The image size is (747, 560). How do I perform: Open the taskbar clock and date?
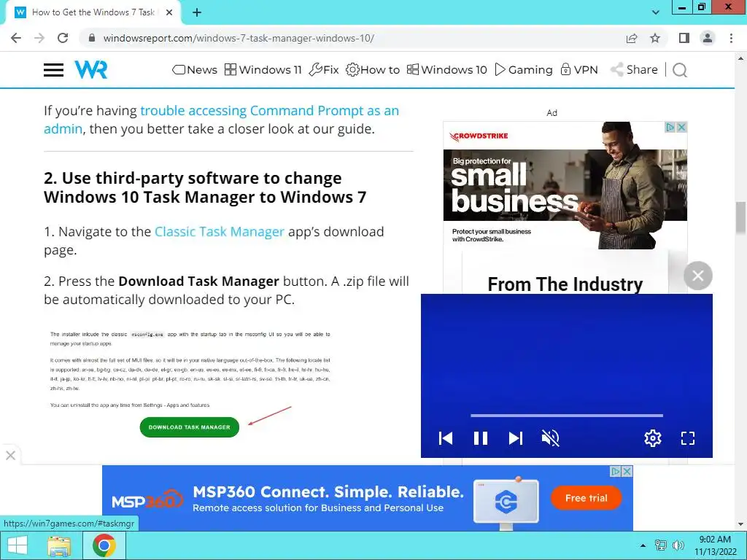[x=715, y=545]
